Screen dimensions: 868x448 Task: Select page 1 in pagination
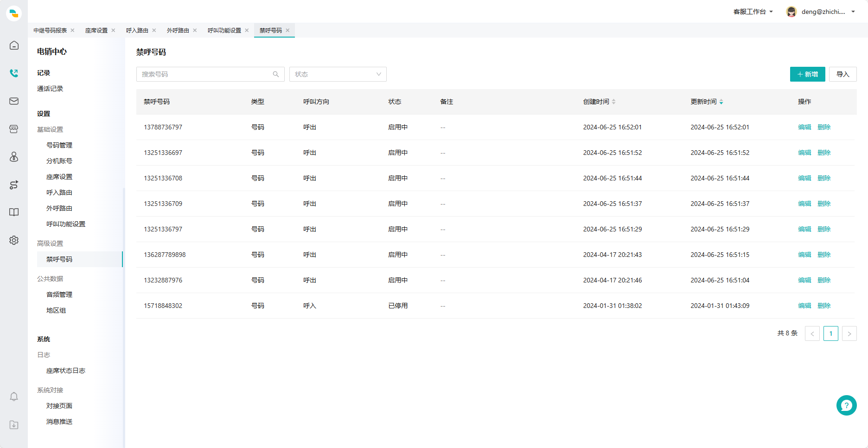(831, 333)
